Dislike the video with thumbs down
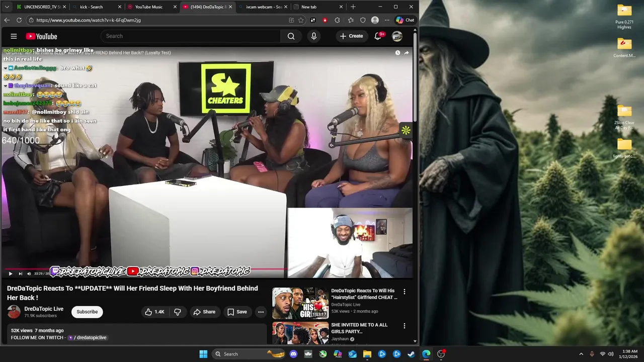Screen dimensions: 644x362 (x=178, y=312)
